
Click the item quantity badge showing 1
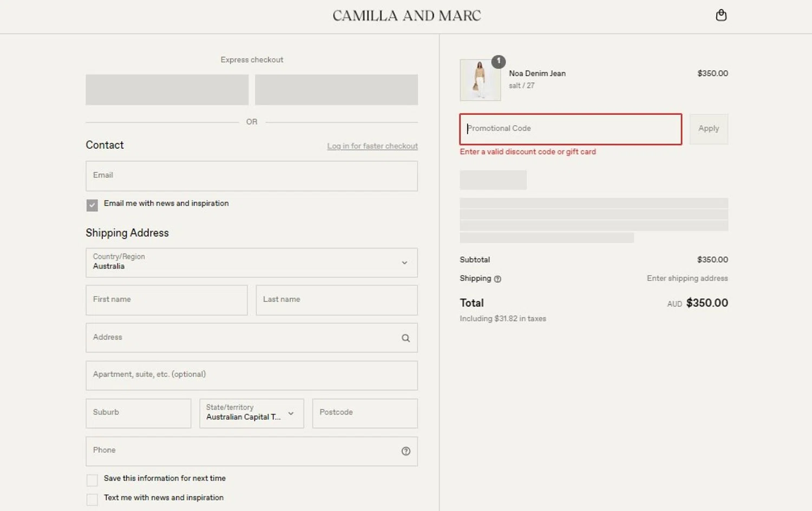(499, 61)
